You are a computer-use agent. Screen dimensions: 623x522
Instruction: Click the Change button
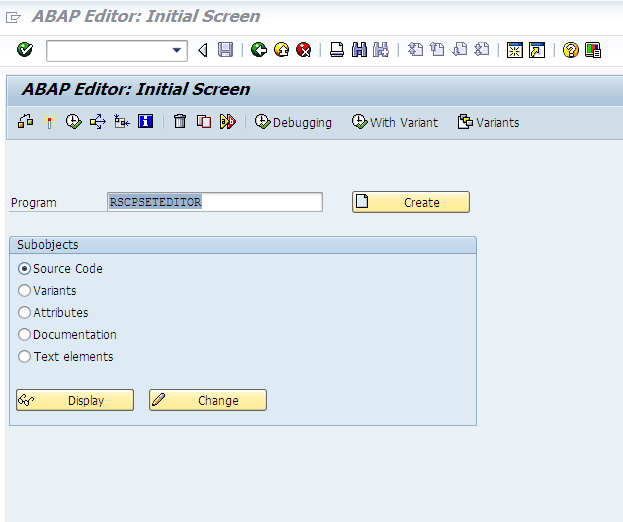click(x=208, y=400)
